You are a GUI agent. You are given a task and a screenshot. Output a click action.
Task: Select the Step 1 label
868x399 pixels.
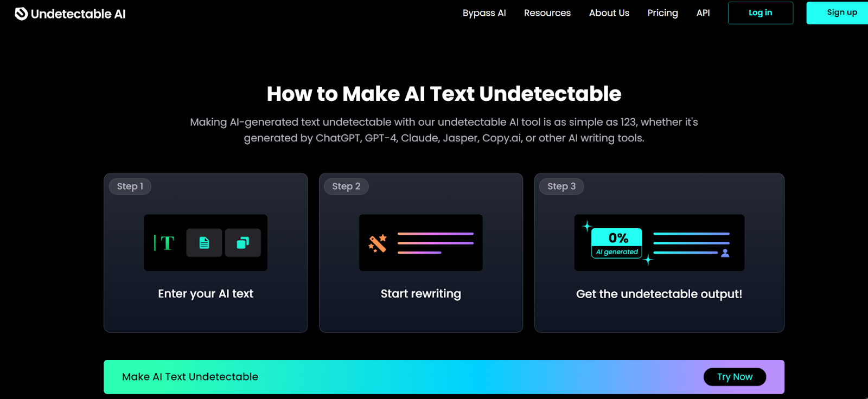(x=130, y=186)
